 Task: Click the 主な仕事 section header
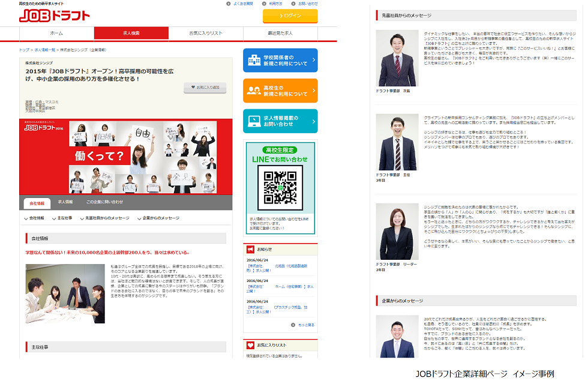click(126, 347)
